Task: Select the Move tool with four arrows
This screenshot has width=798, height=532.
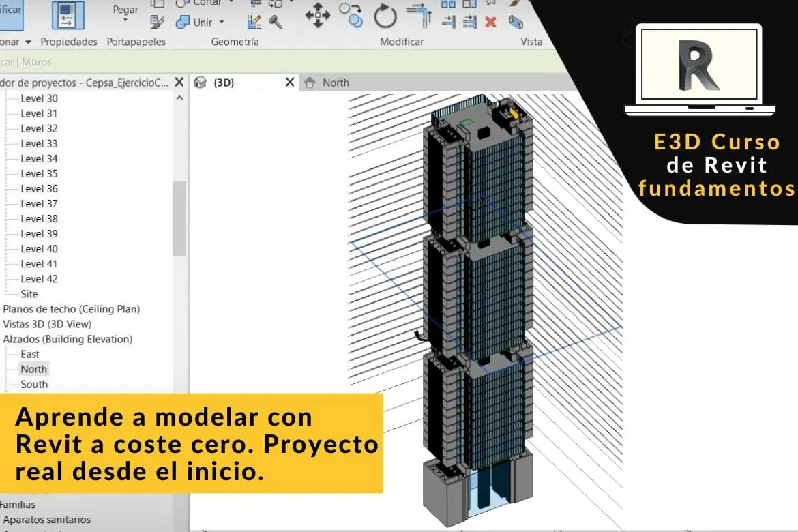Action: pos(317,15)
